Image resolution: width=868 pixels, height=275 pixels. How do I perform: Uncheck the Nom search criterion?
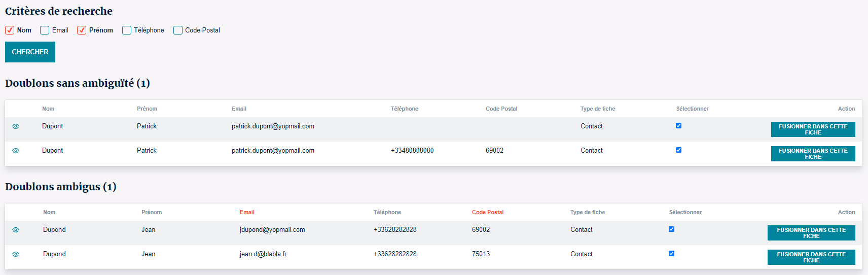pyautogui.click(x=10, y=30)
